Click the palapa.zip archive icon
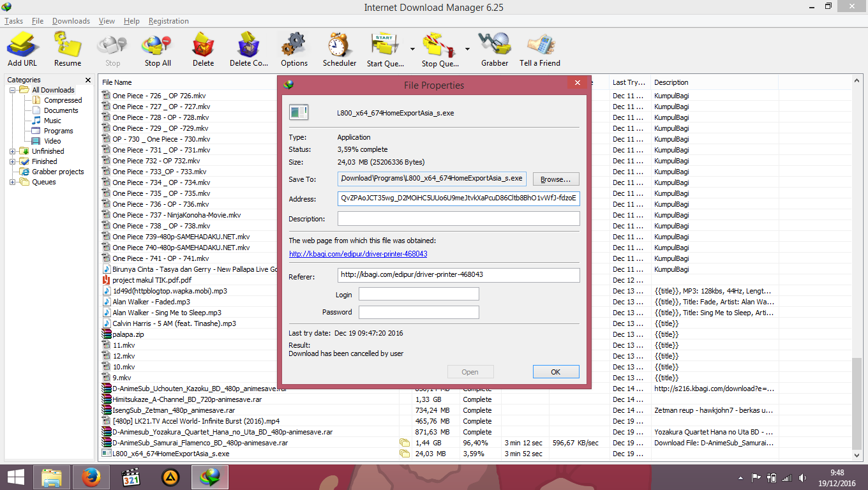868x490 pixels. (x=107, y=334)
